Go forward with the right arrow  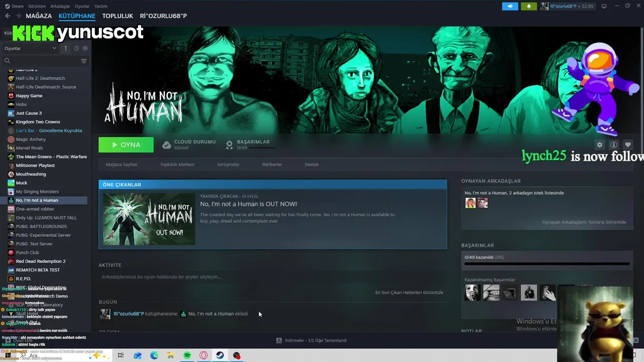pyautogui.click(x=18, y=16)
